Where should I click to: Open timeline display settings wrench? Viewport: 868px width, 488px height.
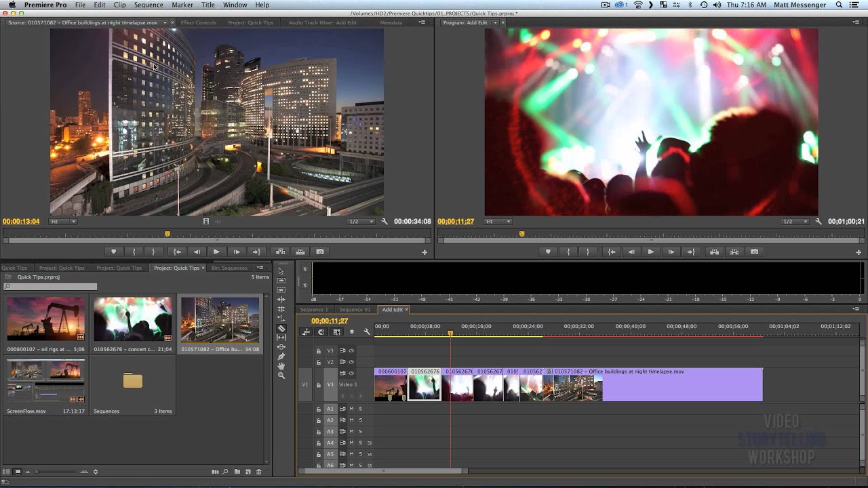367,331
